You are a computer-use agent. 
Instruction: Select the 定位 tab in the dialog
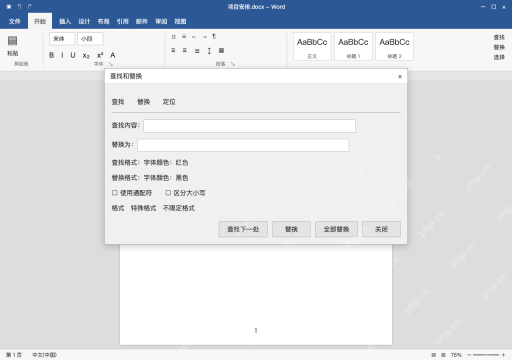169,102
